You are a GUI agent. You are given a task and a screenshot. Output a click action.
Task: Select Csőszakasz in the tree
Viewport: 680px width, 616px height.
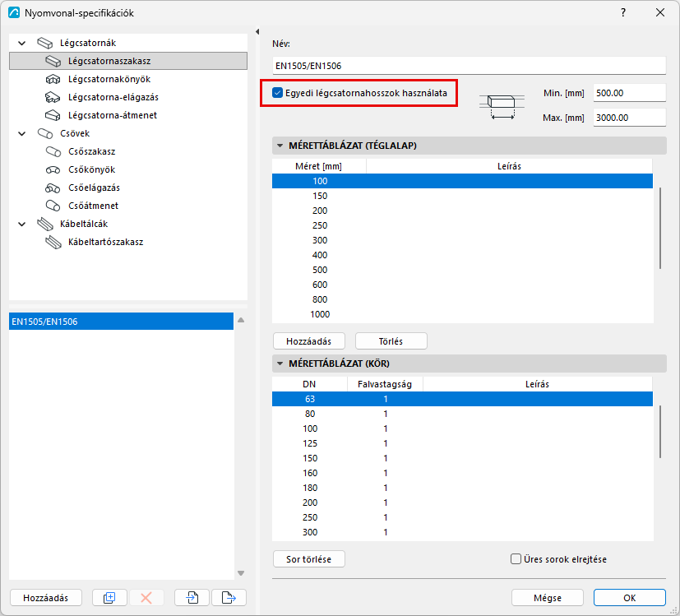(91, 151)
